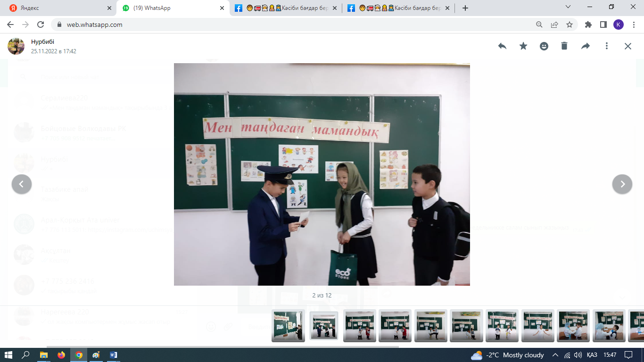The height and width of the screenshot is (362, 644).
Task: Open the Chrome extensions puzzle icon
Action: tap(588, 25)
